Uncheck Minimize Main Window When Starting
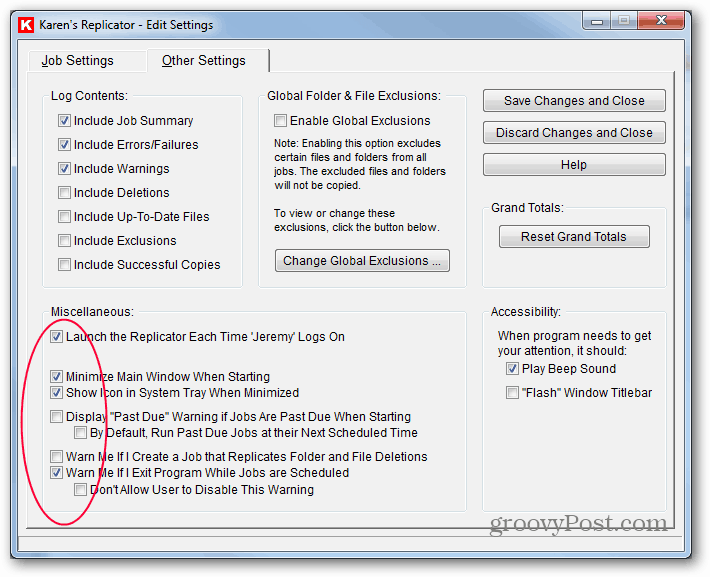Screen dimensions: 710x577 tap(56, 376)
